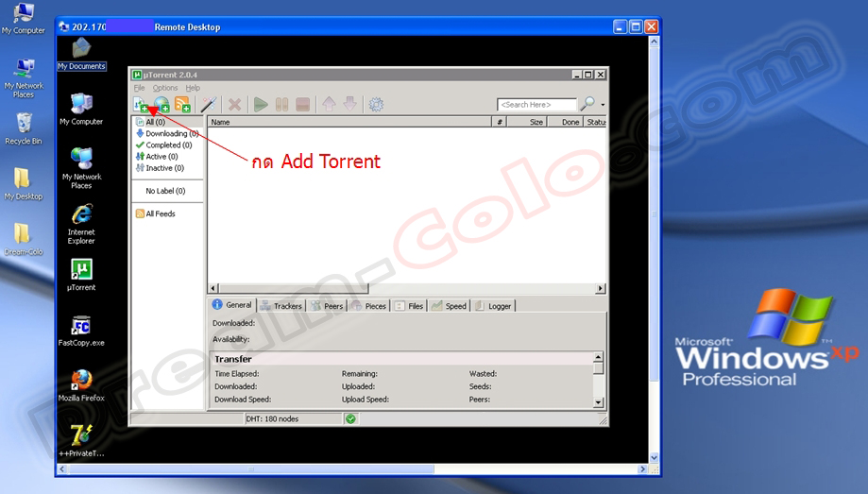
Task: Click the Remove torrent X icon
Action: pos(235,104)
